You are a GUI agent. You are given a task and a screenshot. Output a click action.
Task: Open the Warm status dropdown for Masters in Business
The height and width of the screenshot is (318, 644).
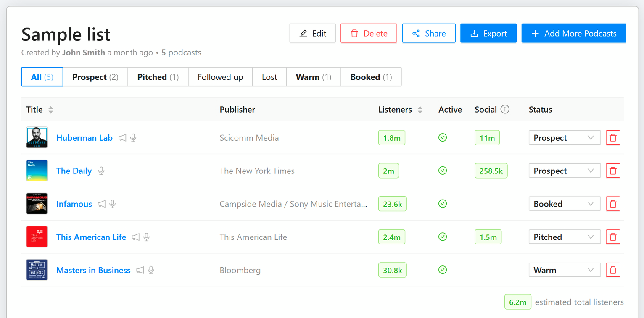(565, 270)
